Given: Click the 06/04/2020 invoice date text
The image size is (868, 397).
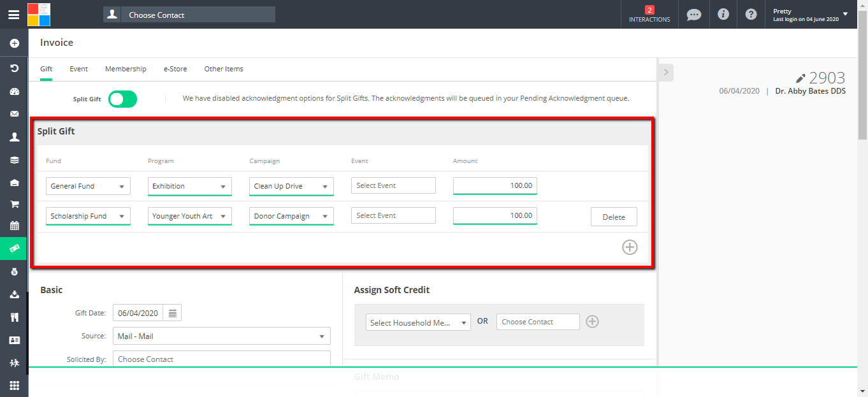Looking at the screenshot, I should (739, 91).
